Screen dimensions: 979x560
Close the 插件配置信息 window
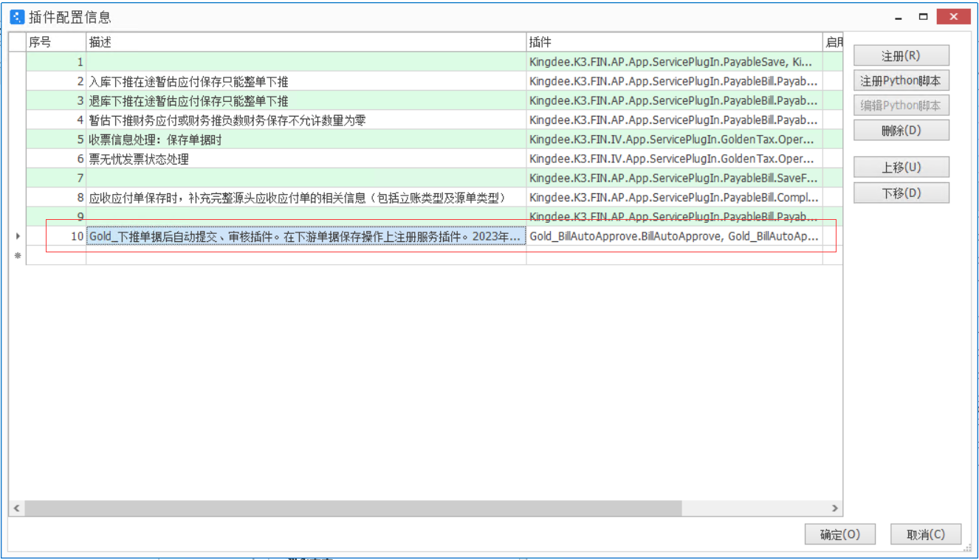954,16
